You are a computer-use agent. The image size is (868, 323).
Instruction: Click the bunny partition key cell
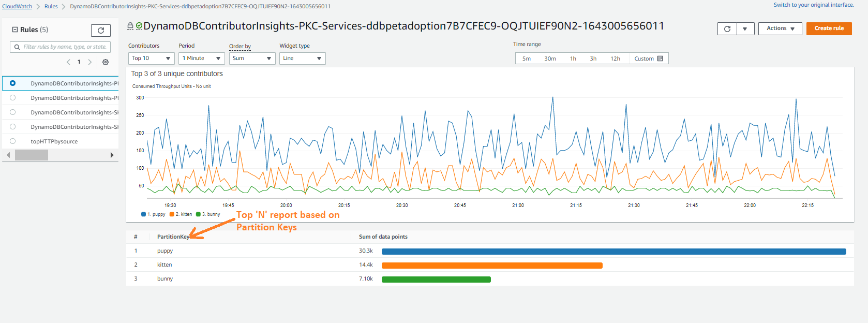tap(165, 278)
